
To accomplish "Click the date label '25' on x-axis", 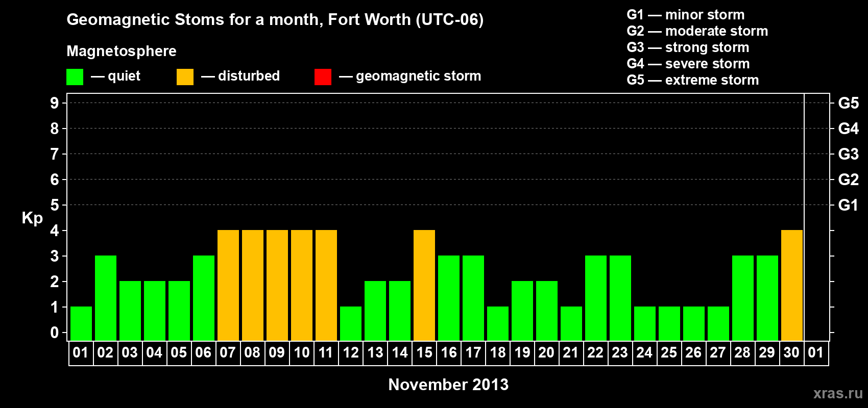I will (x=669, y=353).
